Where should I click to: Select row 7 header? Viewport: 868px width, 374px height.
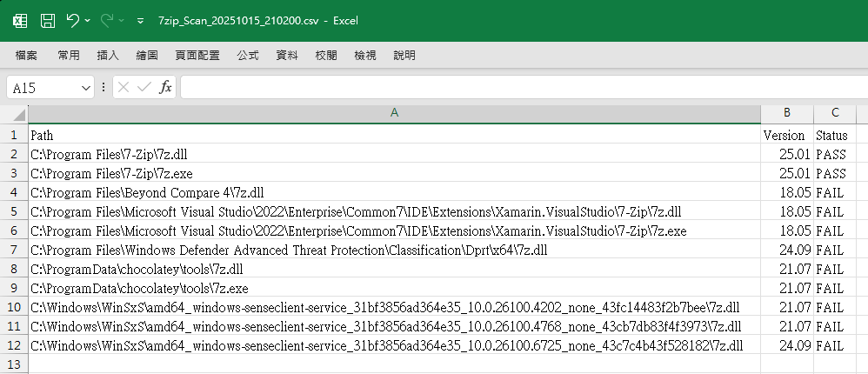click(x=14, y=250)
